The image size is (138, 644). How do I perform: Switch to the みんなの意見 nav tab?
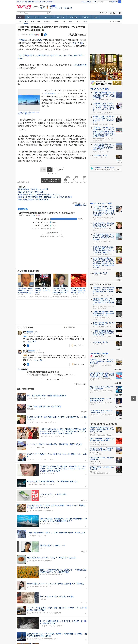(x=73, y=17)
